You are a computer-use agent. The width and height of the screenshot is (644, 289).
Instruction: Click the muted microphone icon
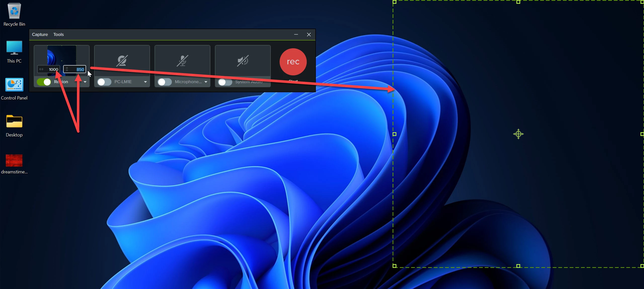click(x=182, y=61)
